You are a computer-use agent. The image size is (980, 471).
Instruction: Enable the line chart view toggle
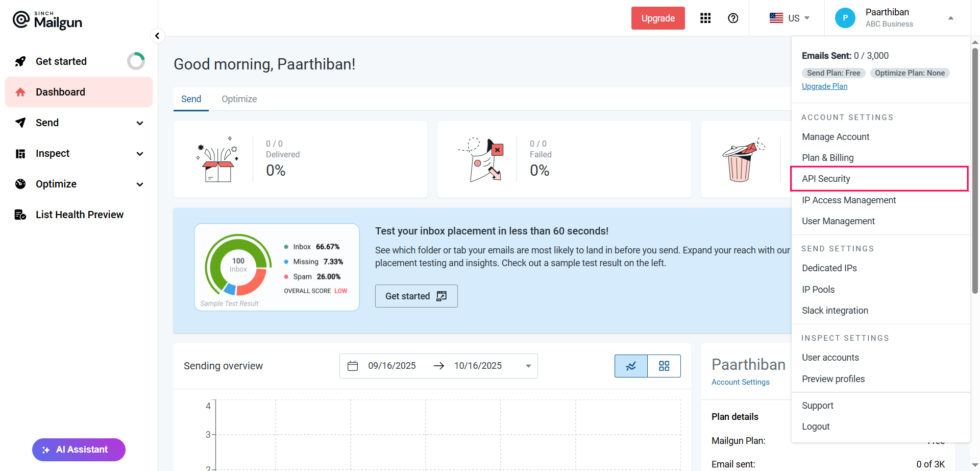click(x=631, y=366)
